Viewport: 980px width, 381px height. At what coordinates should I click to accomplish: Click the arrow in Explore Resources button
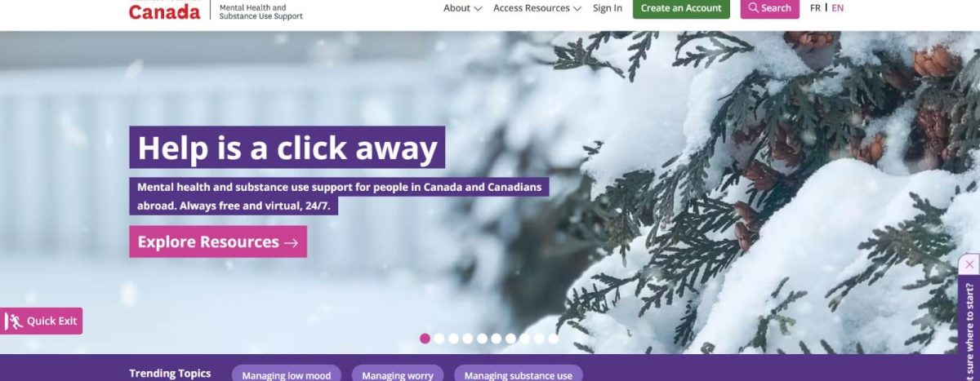[x=291, y=242]
